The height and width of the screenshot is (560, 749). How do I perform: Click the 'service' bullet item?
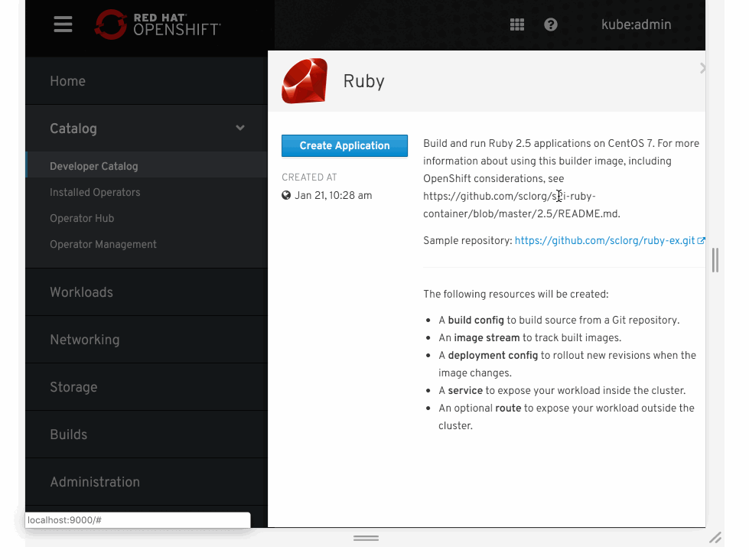point(562,390)
